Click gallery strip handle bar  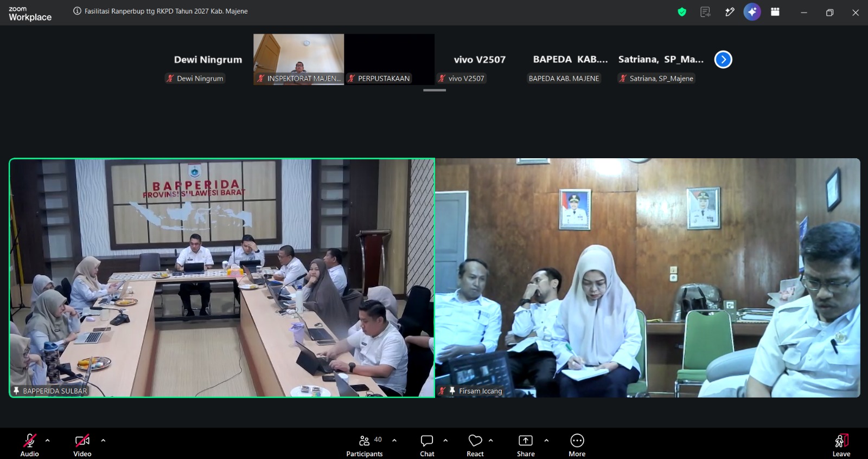[435, 90]
